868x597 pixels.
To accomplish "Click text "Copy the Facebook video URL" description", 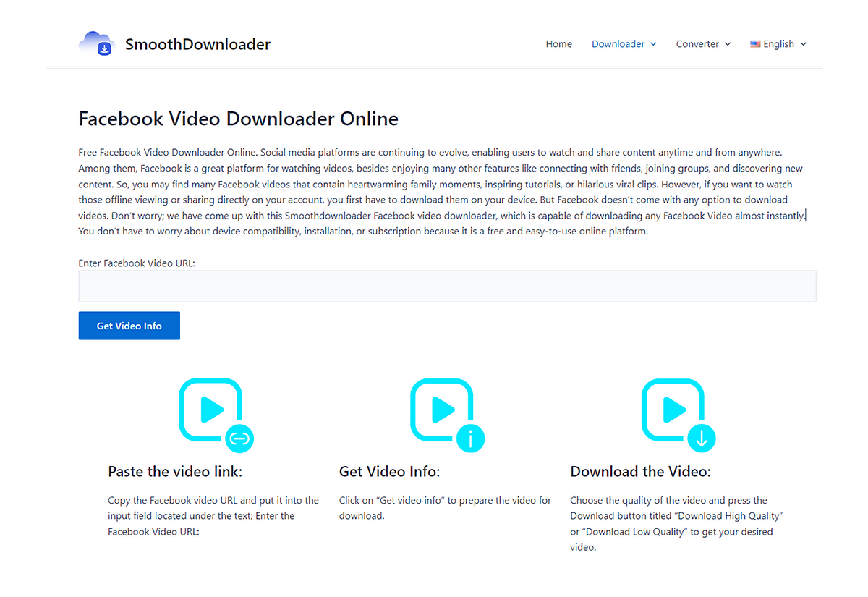I will [213, 516].
